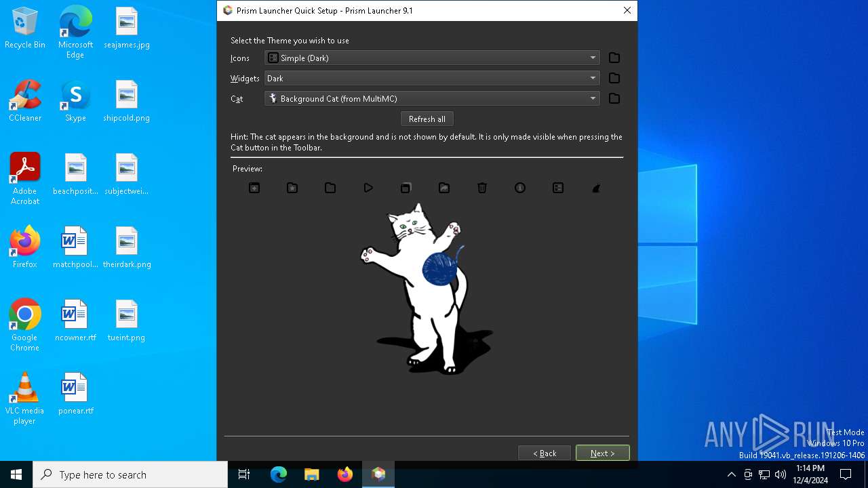
Task: Select the VLC media player shortcut
Action: 25,399
